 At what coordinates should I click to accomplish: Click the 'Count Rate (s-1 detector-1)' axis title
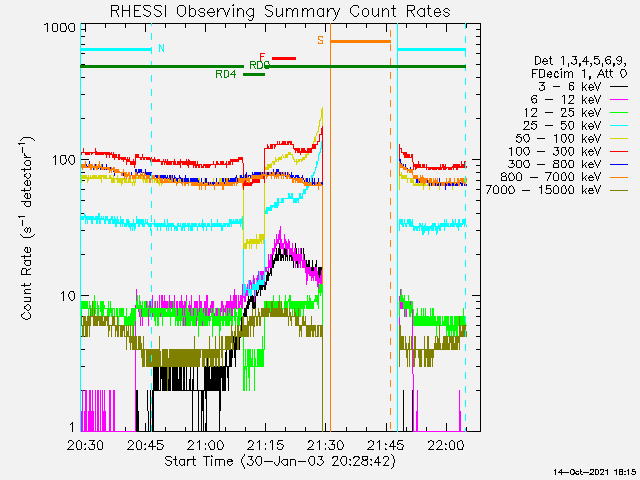[27, 228]
